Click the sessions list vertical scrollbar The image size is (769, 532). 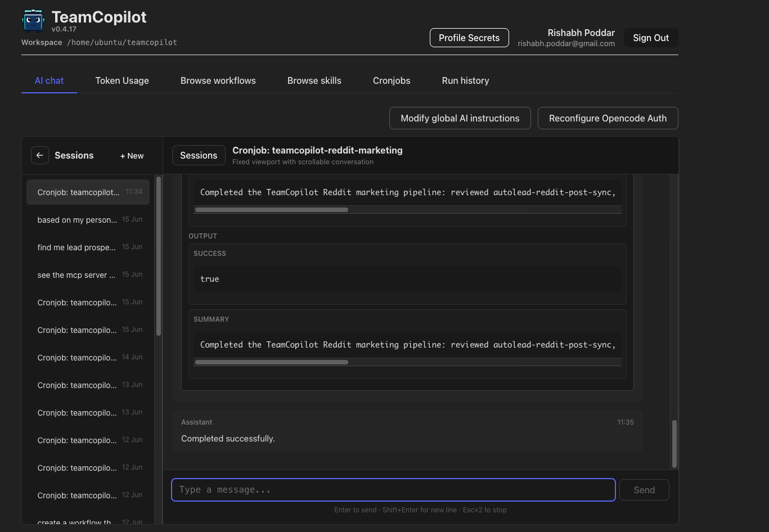[x=159, y=256]
